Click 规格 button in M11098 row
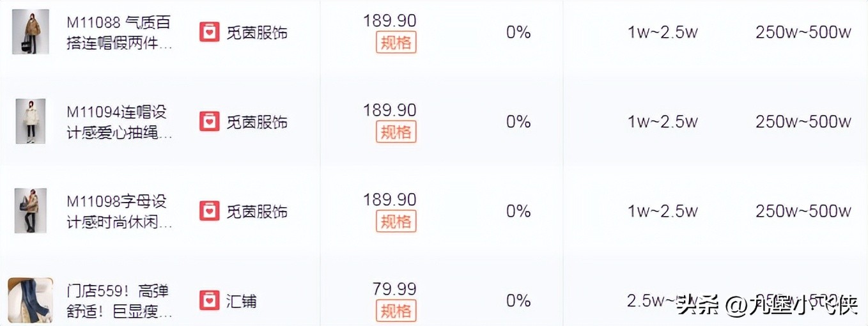Image resolution: width=868 pixels, height=326 pixels. [x=396, y=222]
